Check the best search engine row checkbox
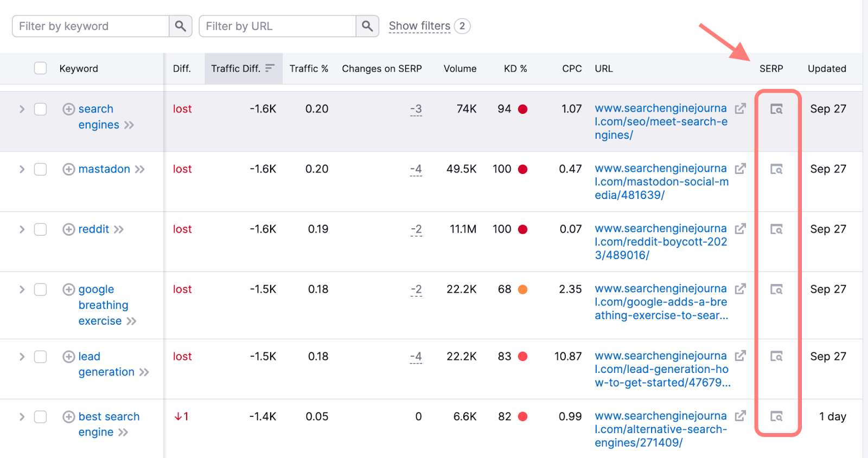 tap(40, 417)
